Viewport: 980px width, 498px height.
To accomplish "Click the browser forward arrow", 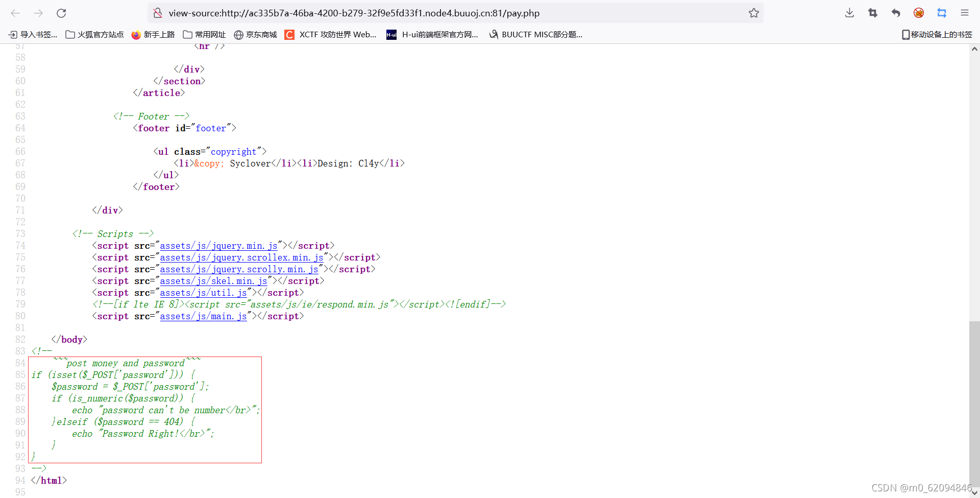I will click(38, 13).
